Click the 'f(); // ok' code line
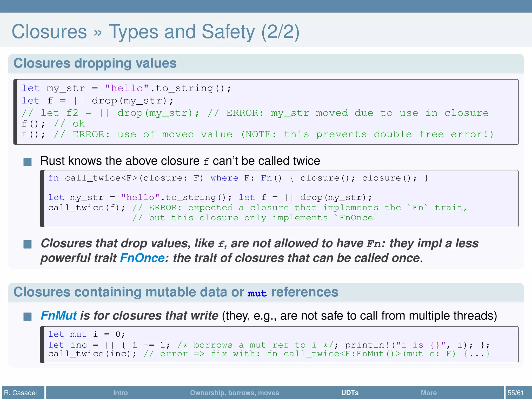This screenshot has height=399, width=532. tap(53, 124)
